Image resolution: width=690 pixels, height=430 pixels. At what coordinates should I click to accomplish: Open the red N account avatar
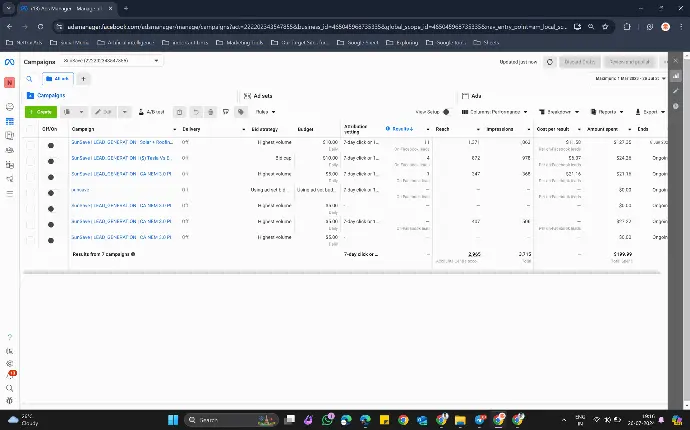9,82
